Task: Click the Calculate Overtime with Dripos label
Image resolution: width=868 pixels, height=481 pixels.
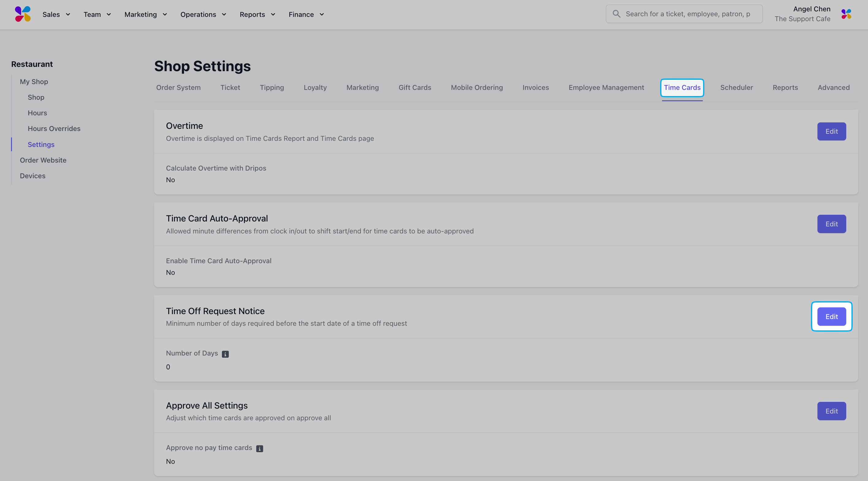Action: pyautogui.click(x=216, y=168)
